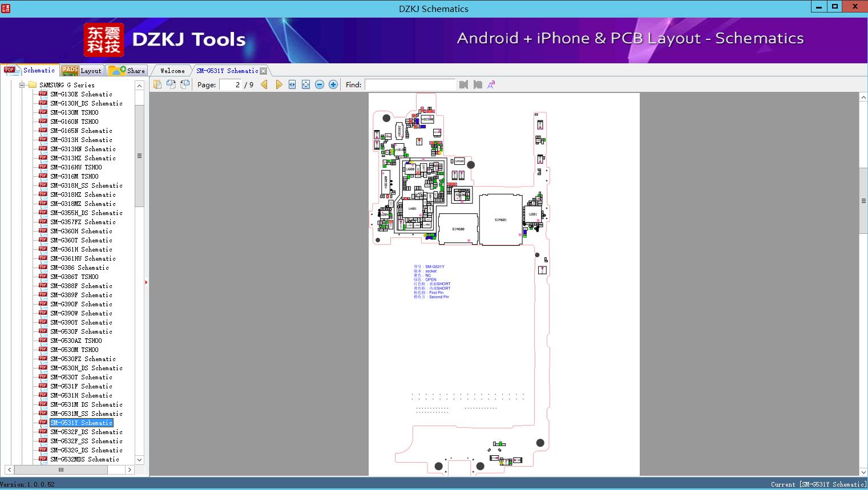Click the Find text field
Screen dimensions: 868x490
pos(410,84)
